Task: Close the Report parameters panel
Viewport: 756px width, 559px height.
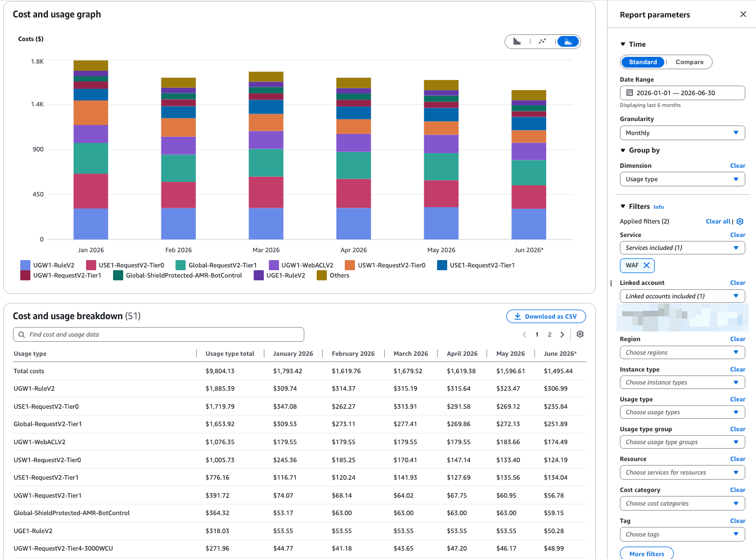Action: [743, 15]
